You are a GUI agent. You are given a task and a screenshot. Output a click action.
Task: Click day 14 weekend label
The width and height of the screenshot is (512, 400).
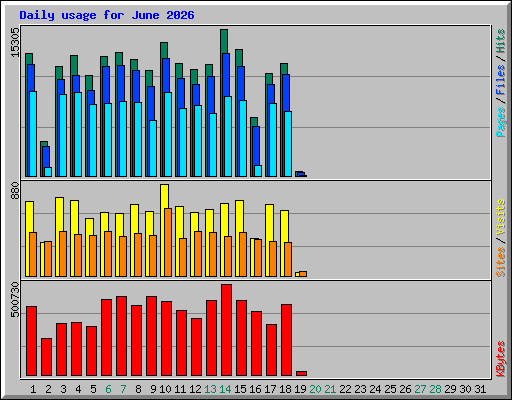tap(225, 389)
